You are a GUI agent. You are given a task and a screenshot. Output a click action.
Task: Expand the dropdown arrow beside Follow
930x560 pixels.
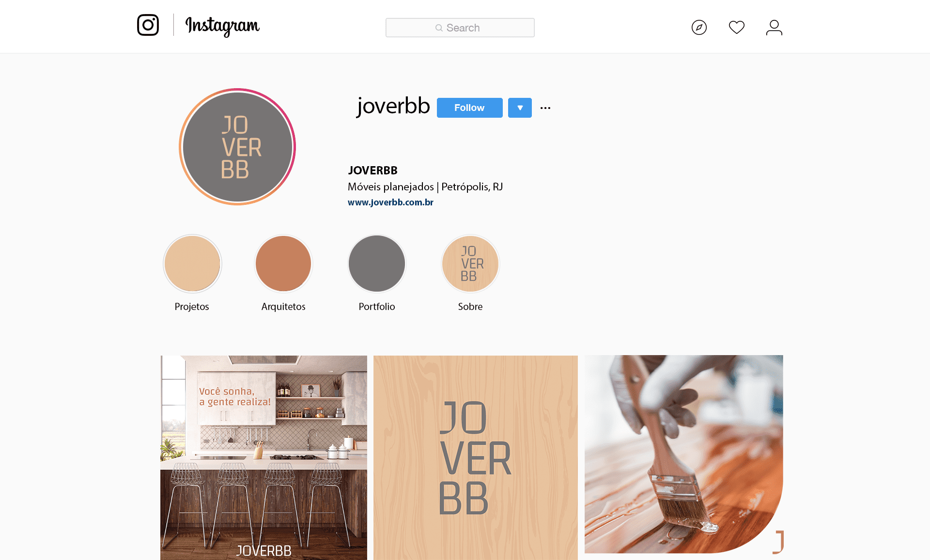[x=520, y=108]
